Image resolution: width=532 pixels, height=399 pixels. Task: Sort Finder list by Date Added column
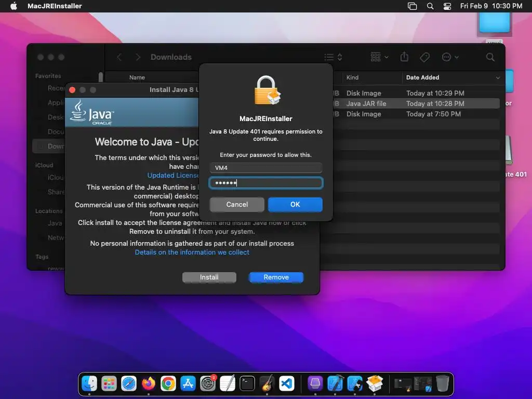click(x=422, y=77)
